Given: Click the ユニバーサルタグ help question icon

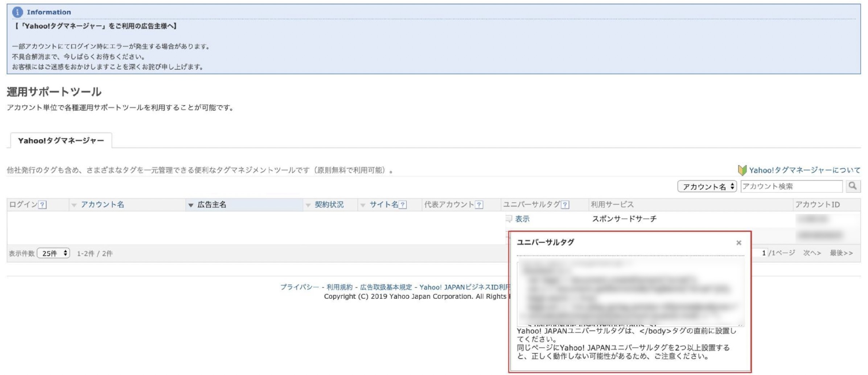Looking at the screenshot, I should pyautogui.click(x=565, y=205).
